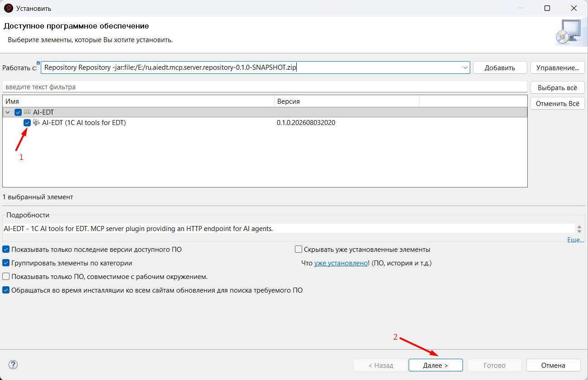
Task: Open 'Управление...' repositories button
Action: tap(558, 67)
